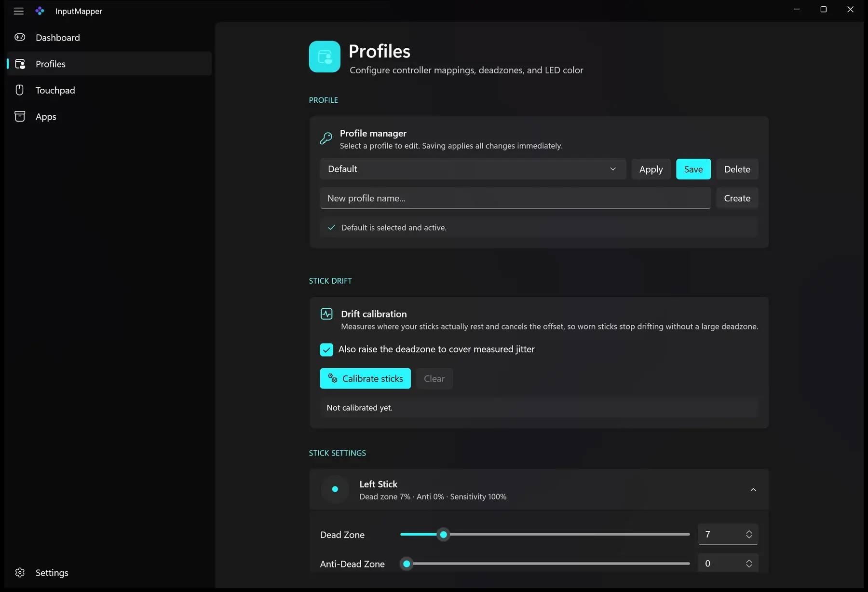Minimize the InputMapper window
Viewport: 868px width, 592px height.
point(797,10)
